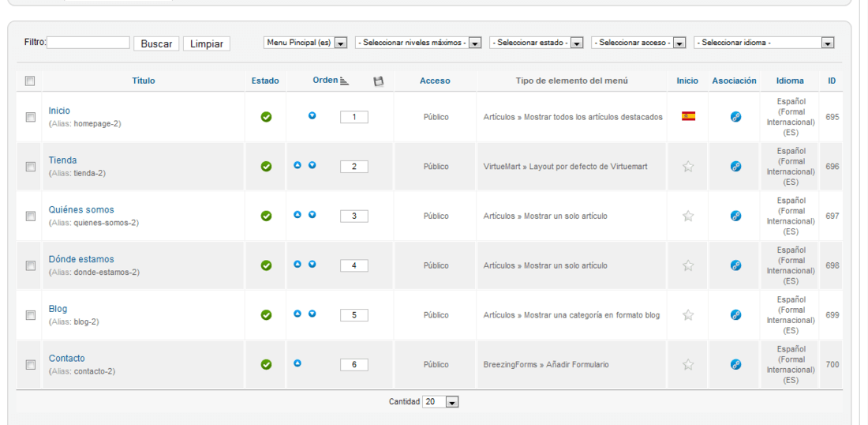868x425 pixels.
Task: Open the Blog menu item link
Action: pyautogui.click(x=58, y=309)
